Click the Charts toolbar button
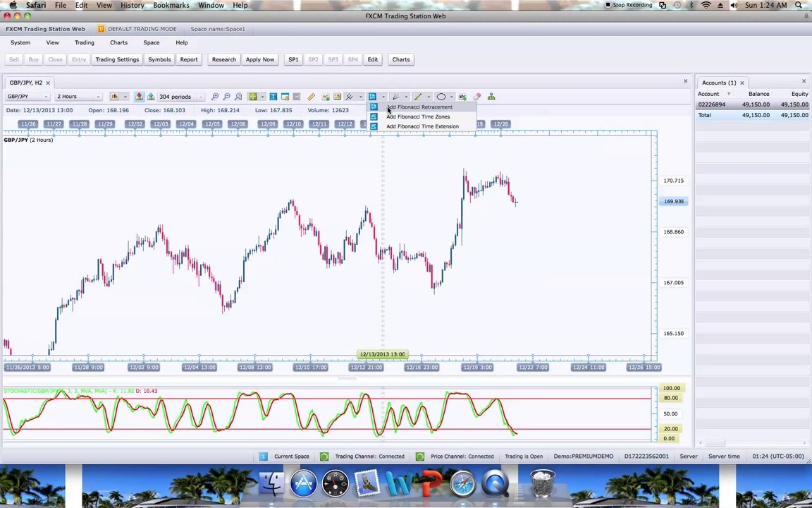812x508 pixels. 401,59
